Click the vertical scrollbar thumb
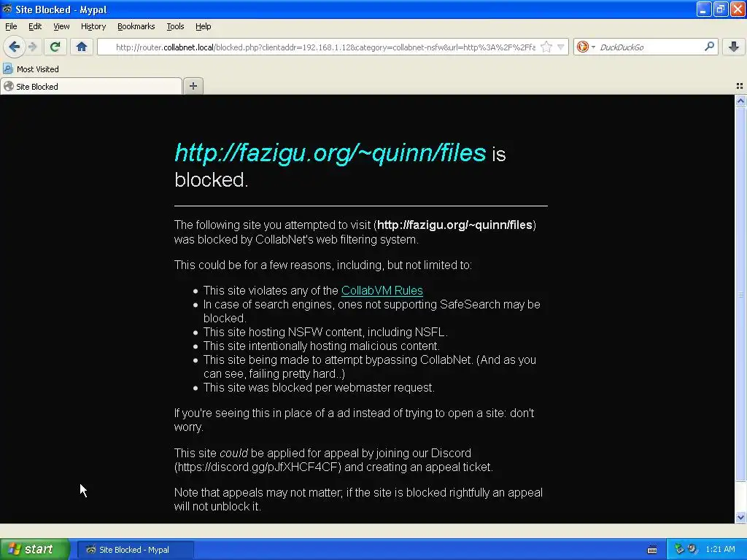Viewport: 747px width, 560px height. [x=740, y=294]
